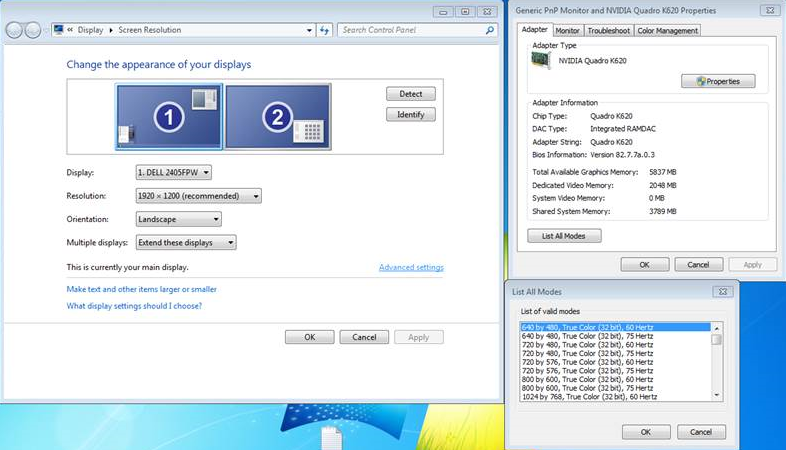Expand the Resolution dropdown
Viewport: 786px width, 450px height.
[198, 196]
